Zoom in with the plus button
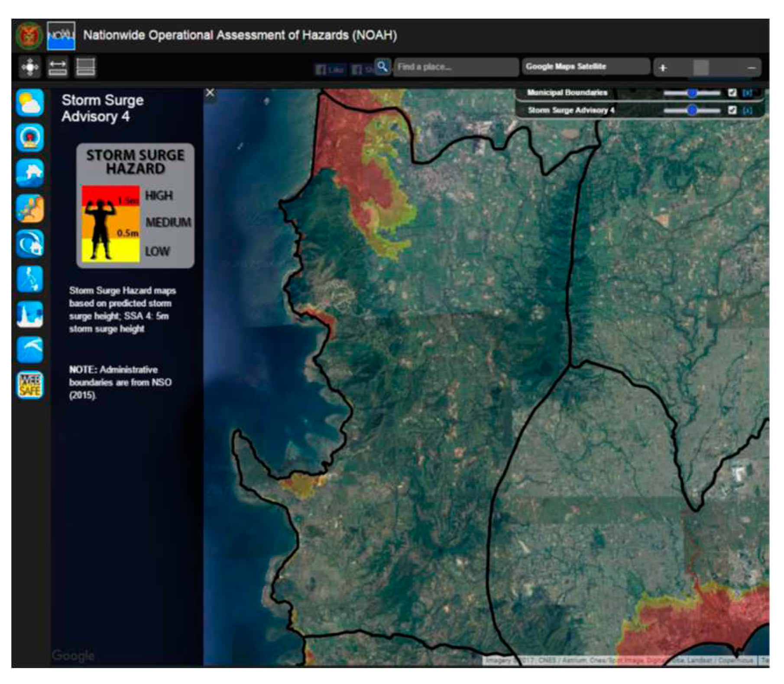This screenshot has width=784, height=684. pyautogui.click(x=663, y=68)
